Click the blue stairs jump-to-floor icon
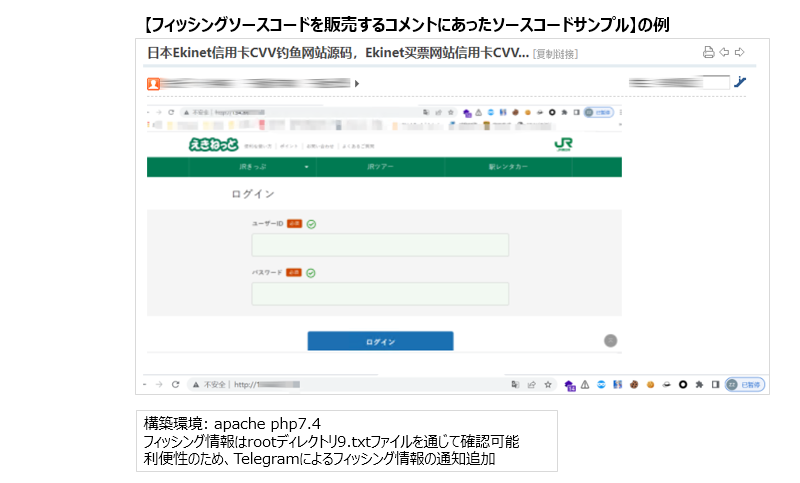Image resolution: width=800 pixels, height=483 pixels. [x=740, y=82]
